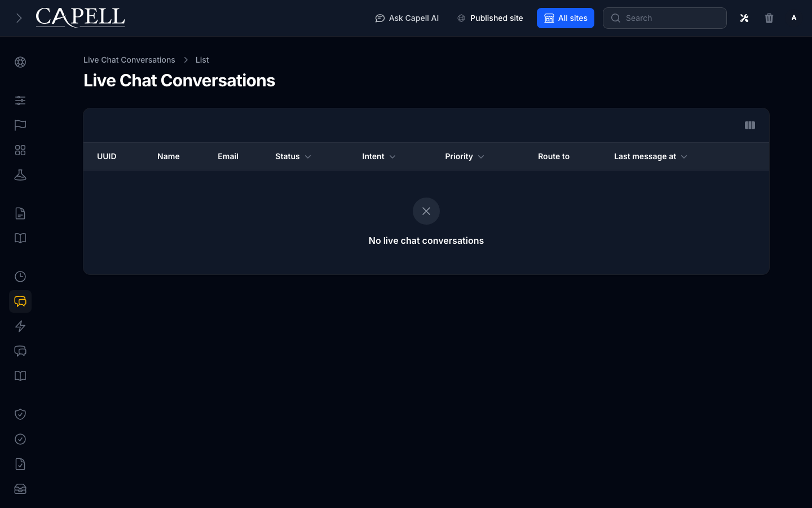Sort the table by Priority column
The height and width of the screenshot is (508, 812).
pos(465,156)
